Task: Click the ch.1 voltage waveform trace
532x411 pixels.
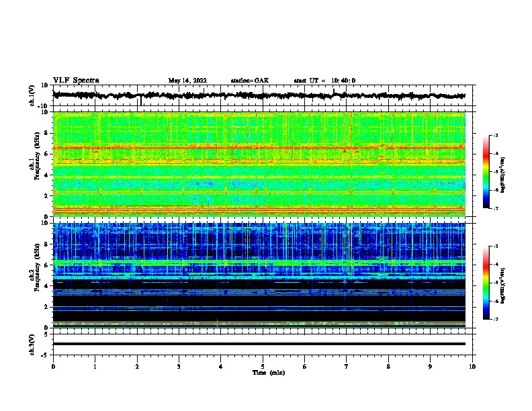Action: pos(259,95)
